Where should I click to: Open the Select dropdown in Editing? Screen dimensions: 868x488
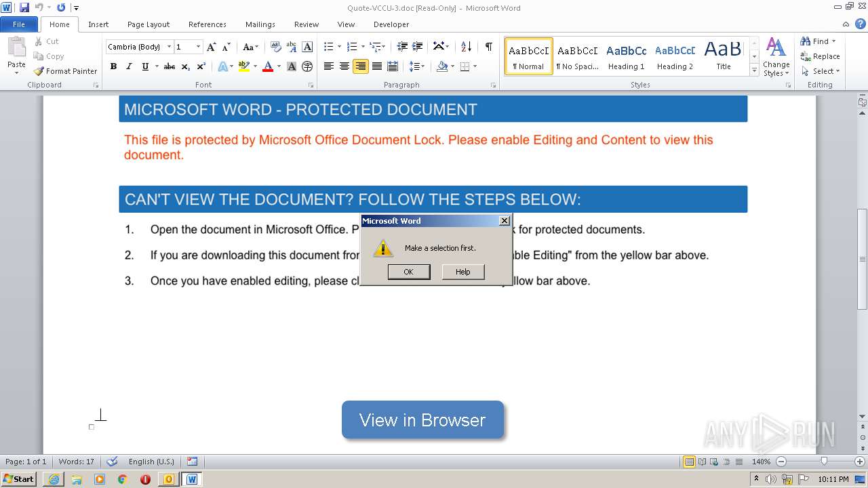(821, 71)
